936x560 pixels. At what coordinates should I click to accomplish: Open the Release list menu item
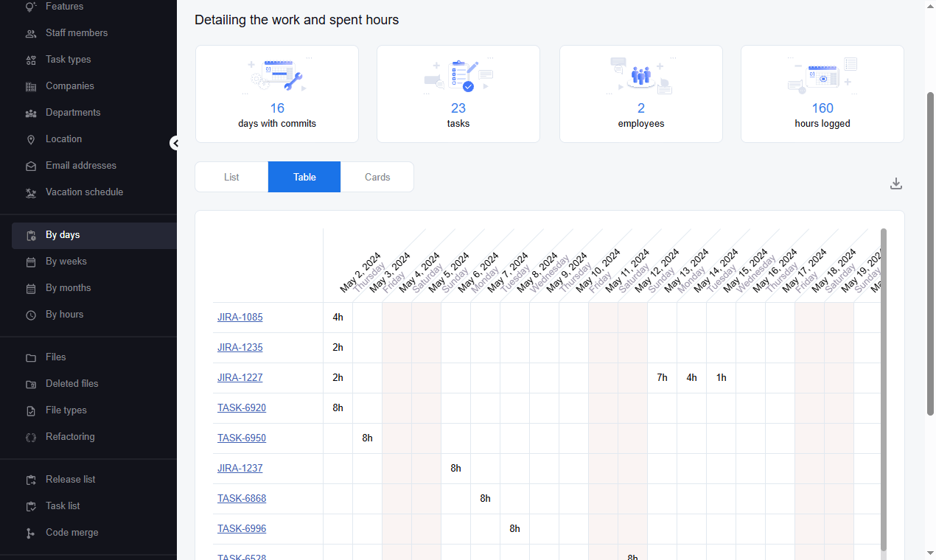coord(71,480)
